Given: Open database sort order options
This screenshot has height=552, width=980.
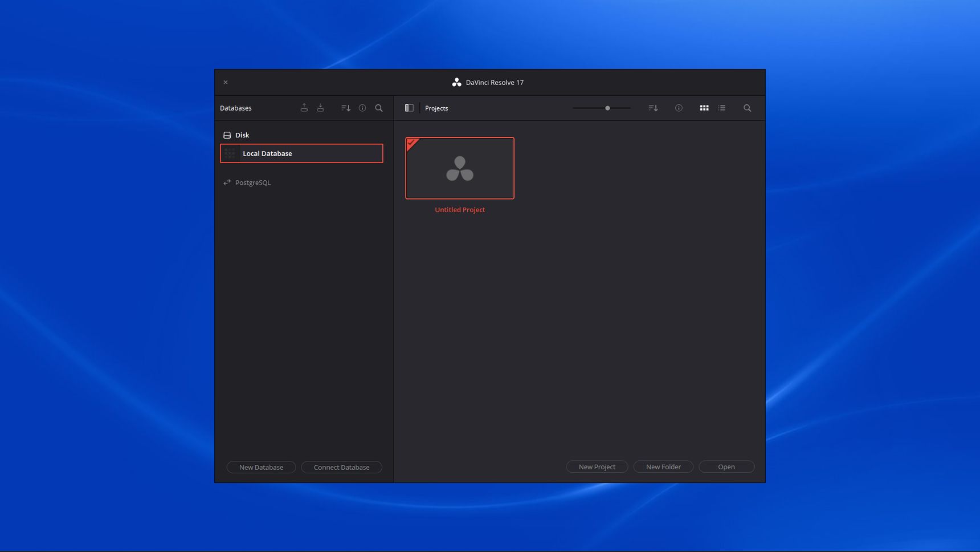Looking at the screenshot, I should pos(346,108).
